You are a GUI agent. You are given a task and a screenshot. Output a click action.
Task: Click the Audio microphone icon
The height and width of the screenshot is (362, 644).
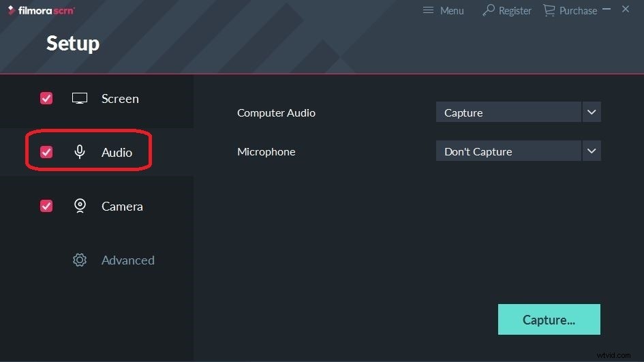pyautogui.click(x=80, y=152)
